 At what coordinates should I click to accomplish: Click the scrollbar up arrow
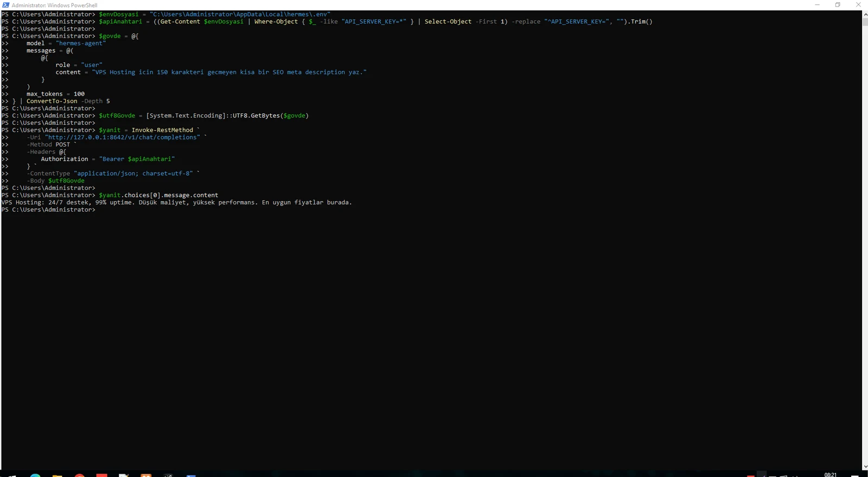(865, 14)
